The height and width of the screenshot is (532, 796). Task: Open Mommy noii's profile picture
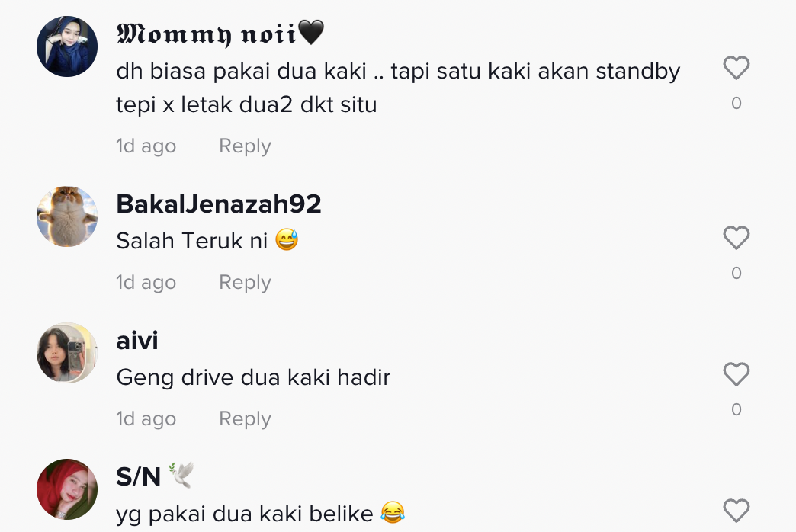tap(67, 46)
